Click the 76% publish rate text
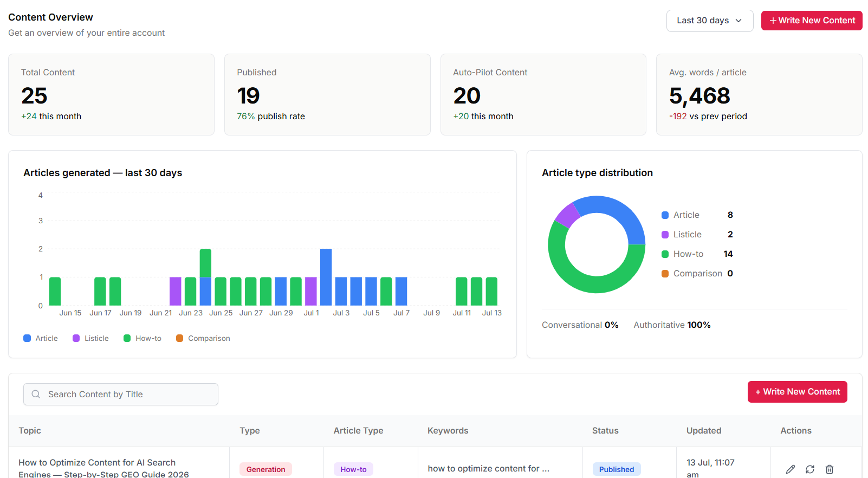Viewport: 868px width, 478px height. click(271, 117)
